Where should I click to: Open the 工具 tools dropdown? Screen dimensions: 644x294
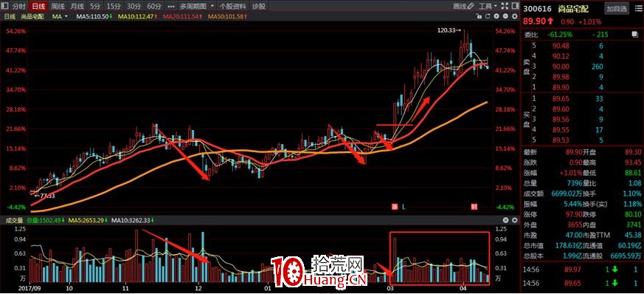[488, 7]
